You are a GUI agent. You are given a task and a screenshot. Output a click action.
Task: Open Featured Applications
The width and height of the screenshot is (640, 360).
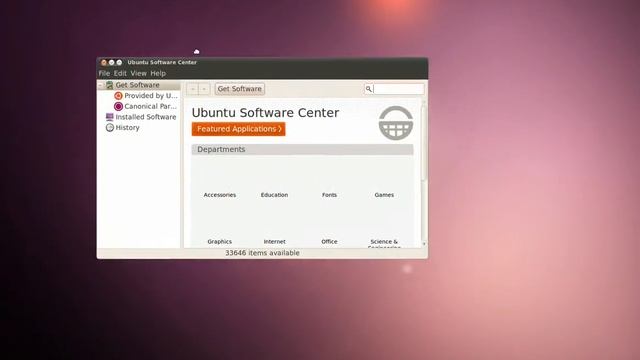[x=238, y=129]
